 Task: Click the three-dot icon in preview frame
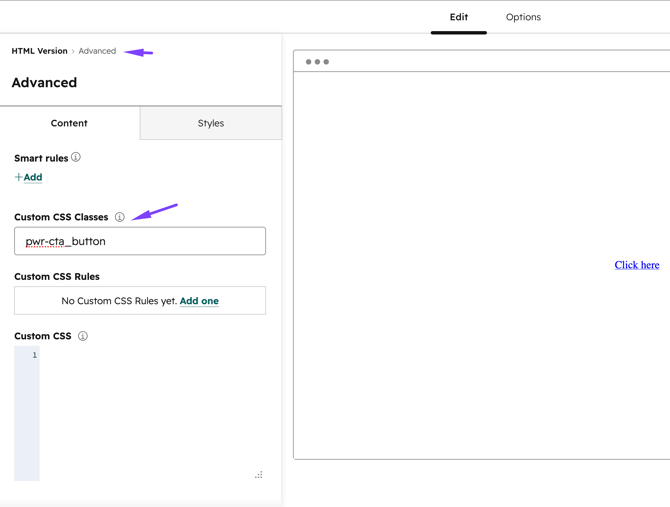pos(317,62)
